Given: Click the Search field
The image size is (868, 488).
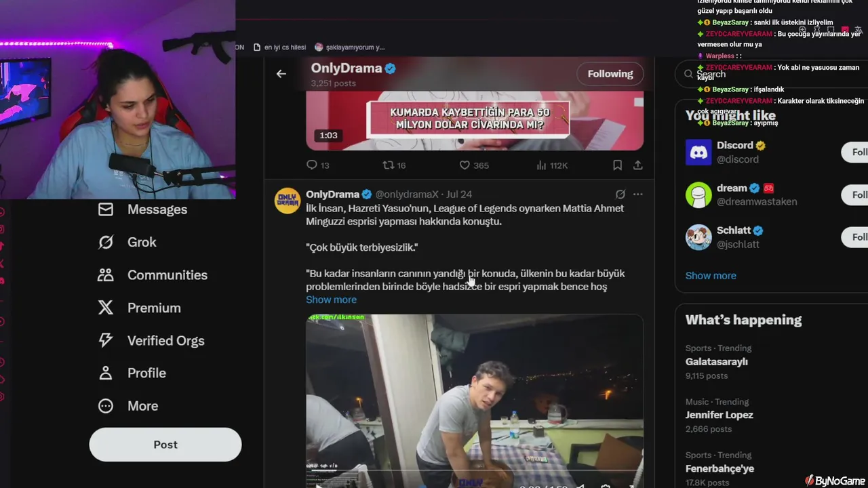Looking at the screenshot, I should 773,74.
